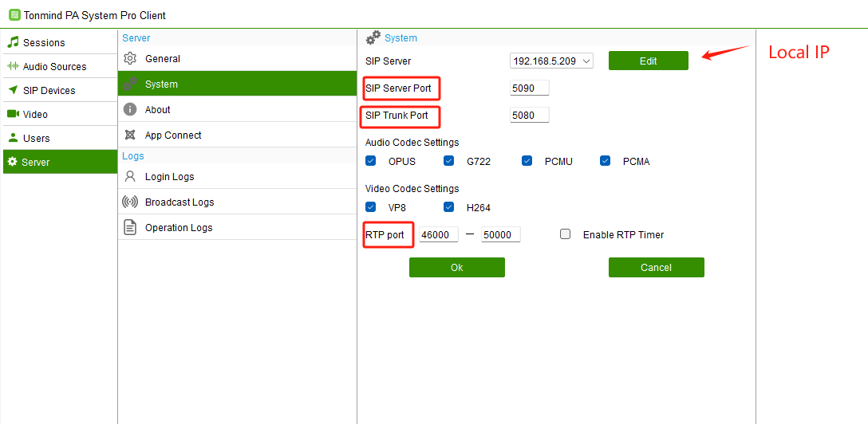Click the Video camera icon
Image resolution: width=868 pixels, height=424 pixels.
click(13, 114)
